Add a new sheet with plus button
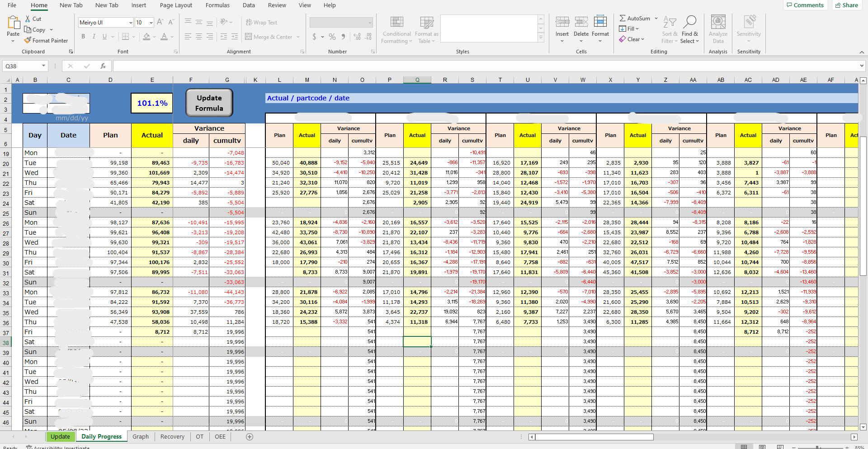This screenshot has width=868, height=449. point(250,437)
